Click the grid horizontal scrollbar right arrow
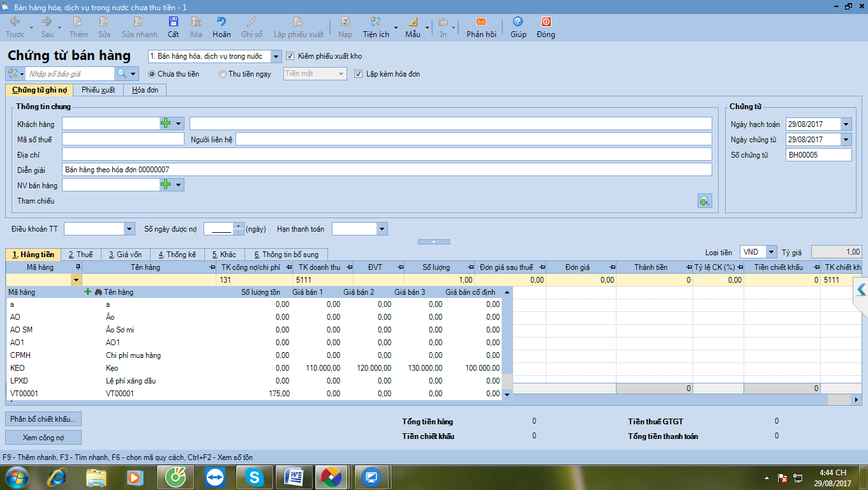 [x=857, y=399]
